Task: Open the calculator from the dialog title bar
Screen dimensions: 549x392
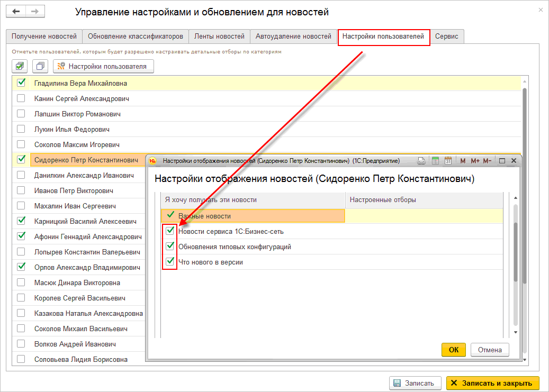Action: coord(436,160)
